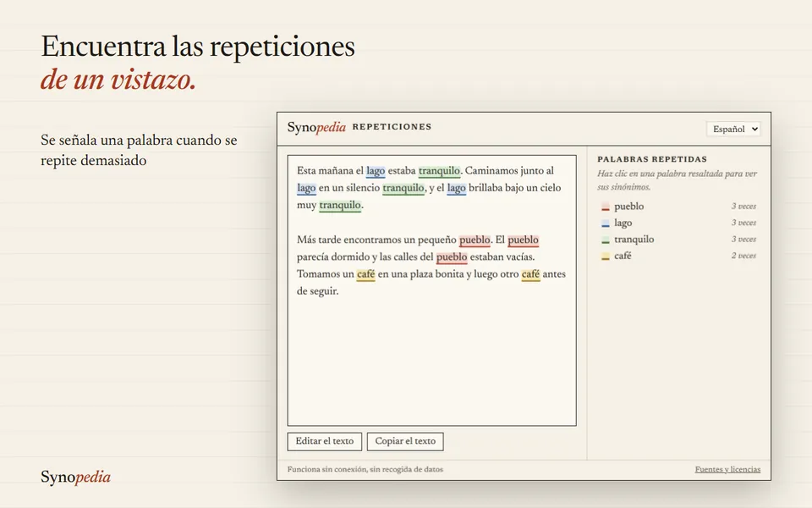This screenshot has height=508, width=812.
Task: Click the '3 veces' count next to pueblo
Action: pyautogui.click(x=743, y=207)
